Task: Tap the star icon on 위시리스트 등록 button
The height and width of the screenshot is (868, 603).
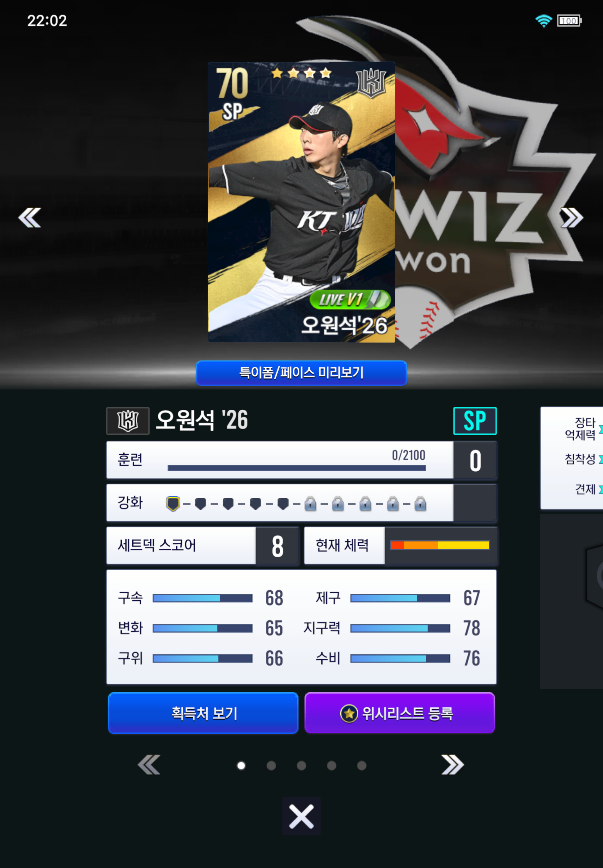Action: pos(349,713)
